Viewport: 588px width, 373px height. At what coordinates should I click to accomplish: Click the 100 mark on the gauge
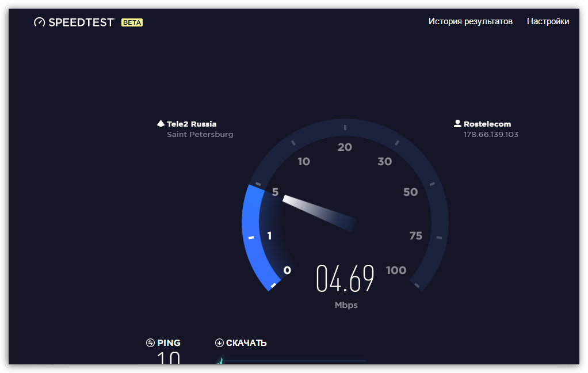396,271
